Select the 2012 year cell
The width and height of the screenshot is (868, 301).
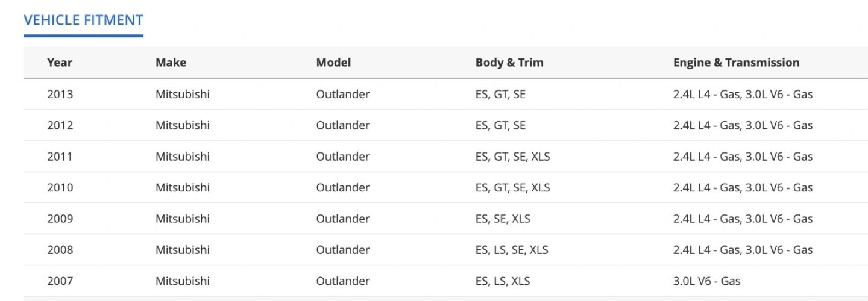[x=60, y=125]
